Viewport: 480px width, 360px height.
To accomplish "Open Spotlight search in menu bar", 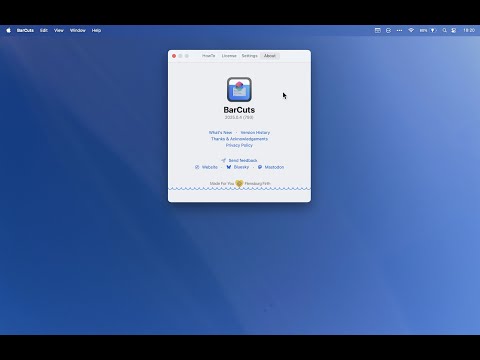I will click(x=444, y=30).
